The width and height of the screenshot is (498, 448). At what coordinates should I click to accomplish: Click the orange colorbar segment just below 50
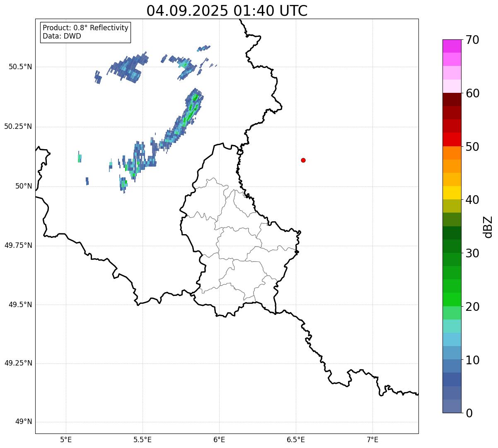tap(452, 153)
